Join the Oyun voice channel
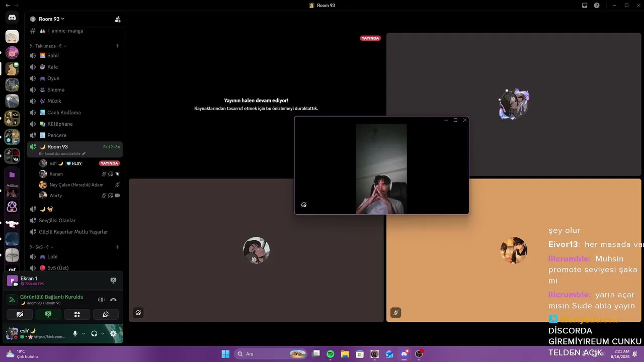 (75, 78)
